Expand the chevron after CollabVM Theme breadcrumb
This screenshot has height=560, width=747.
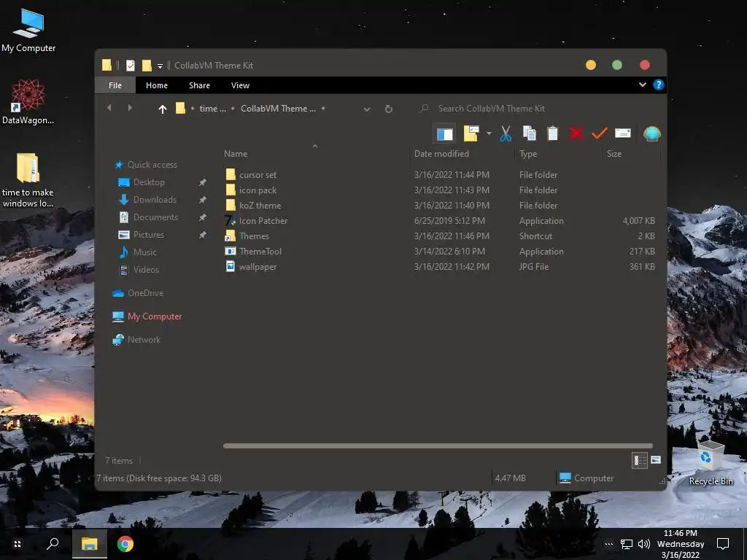point(323,109)
